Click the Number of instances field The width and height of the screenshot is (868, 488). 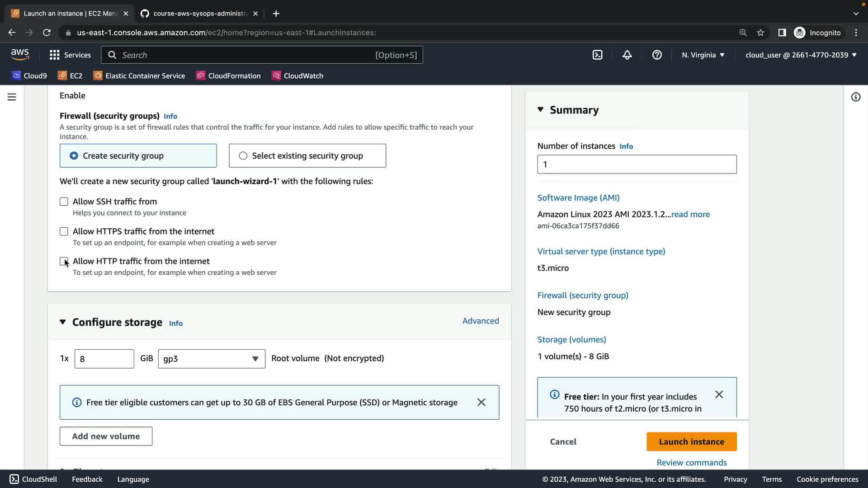[x=637, y=164]
